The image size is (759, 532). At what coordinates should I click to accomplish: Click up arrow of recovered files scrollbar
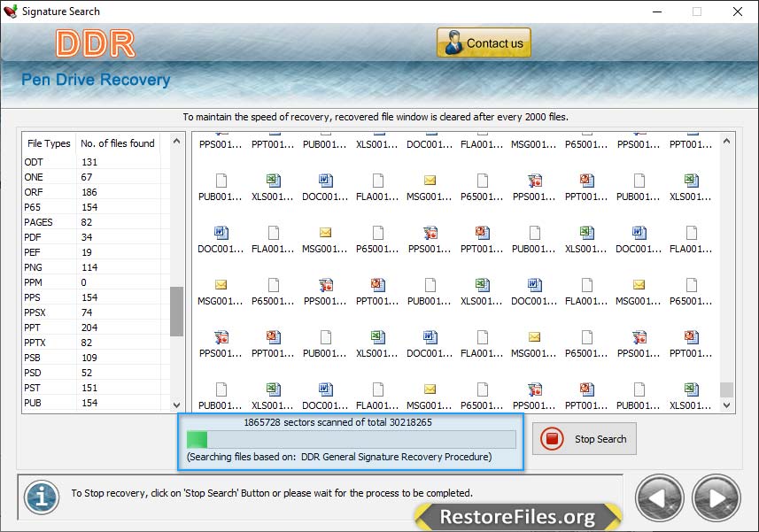726,142
